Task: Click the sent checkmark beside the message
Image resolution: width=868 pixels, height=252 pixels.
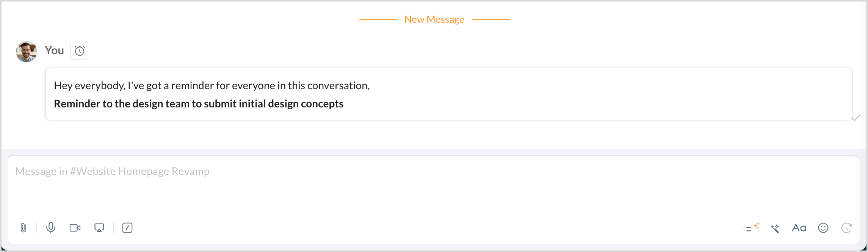Action: [x=855, y=118]
